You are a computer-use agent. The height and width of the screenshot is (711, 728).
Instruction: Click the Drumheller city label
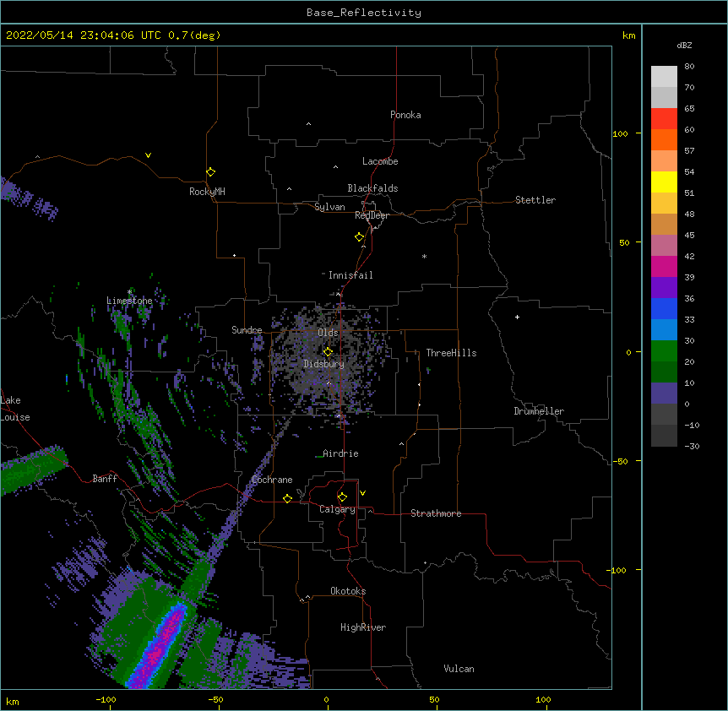(x=539, y=411)
